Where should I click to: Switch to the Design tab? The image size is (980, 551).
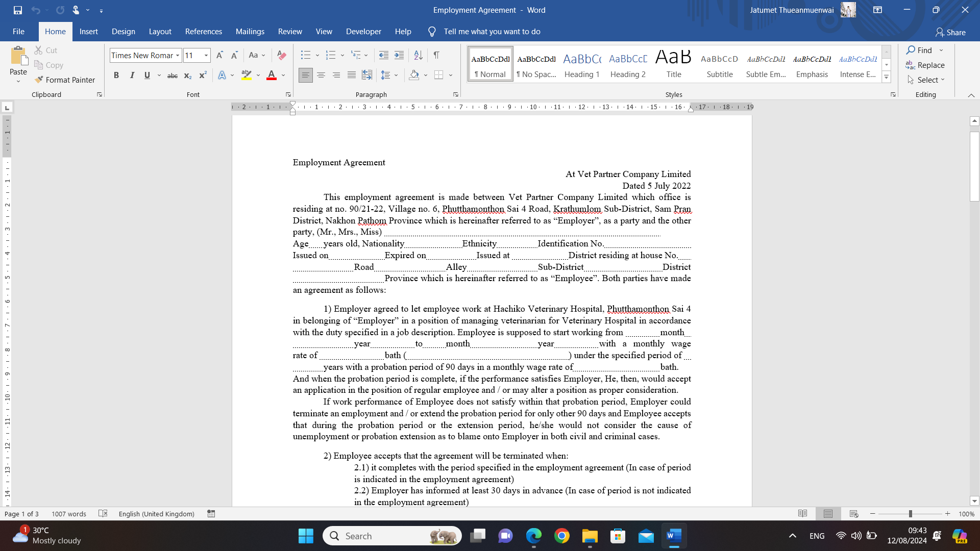point(124,32)
